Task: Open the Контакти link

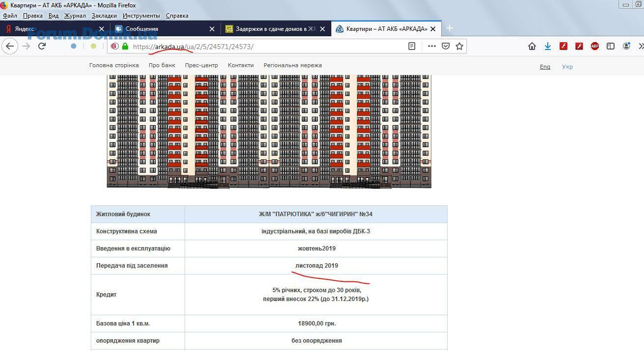Action: pyautogui.click(x=241, y=65)
